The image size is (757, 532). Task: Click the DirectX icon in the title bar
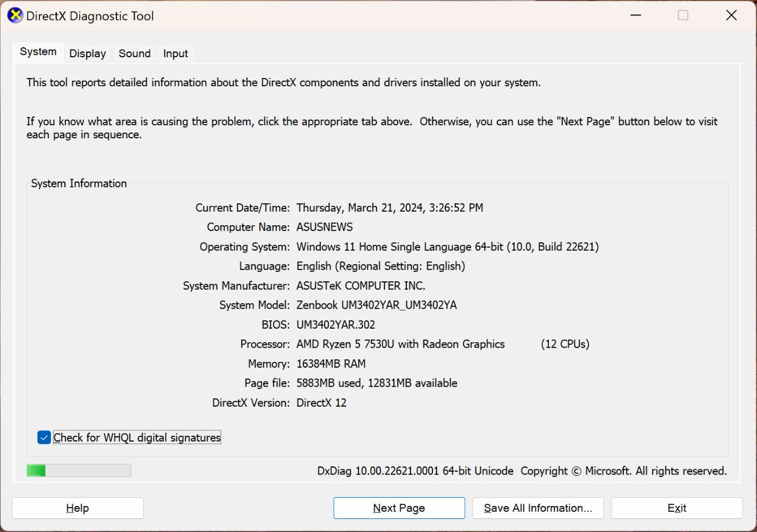click(x=15, y=16)
